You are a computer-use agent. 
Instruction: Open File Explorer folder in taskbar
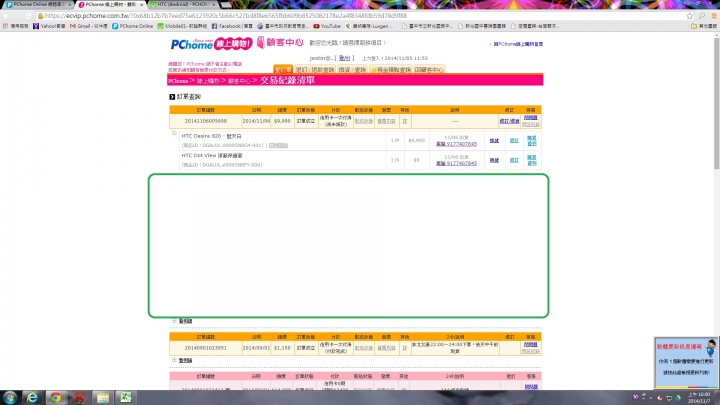click(x=102, y=397)
